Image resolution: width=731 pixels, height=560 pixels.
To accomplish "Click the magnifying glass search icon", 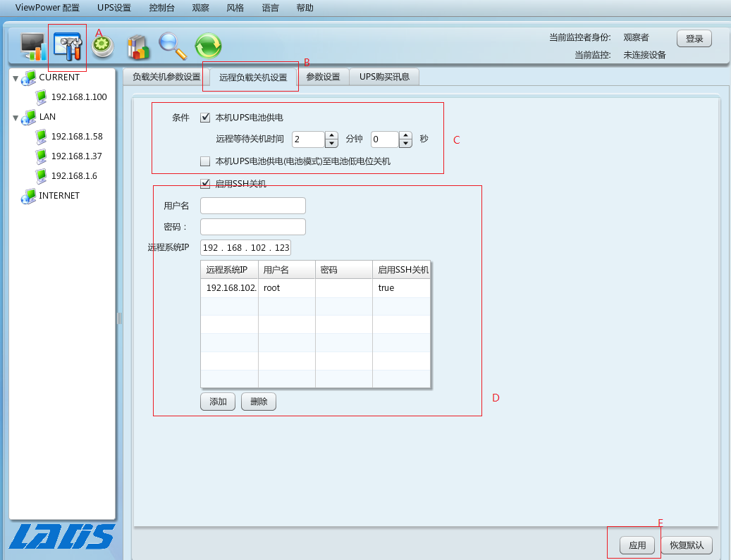I will pyautogui.click(x=172, y=46).
